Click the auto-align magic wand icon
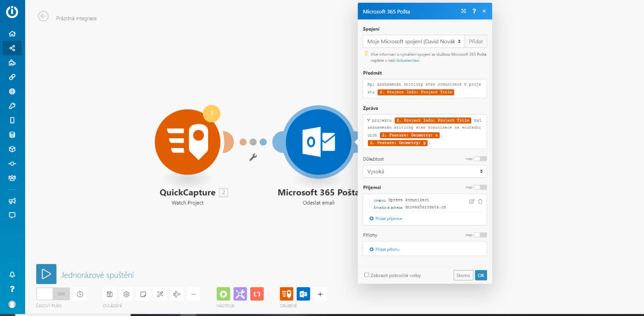Image resolution: width=644 pixels, height=316 pixels. 160,294
